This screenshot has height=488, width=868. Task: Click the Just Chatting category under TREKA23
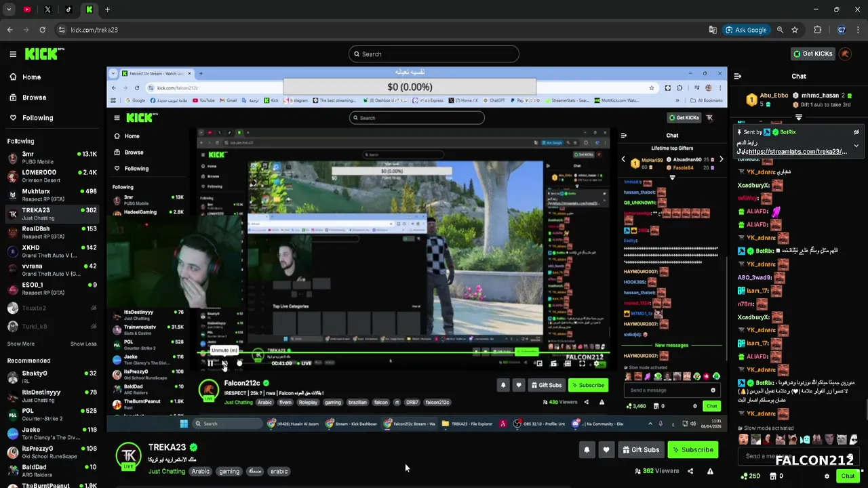click(167, 471)
